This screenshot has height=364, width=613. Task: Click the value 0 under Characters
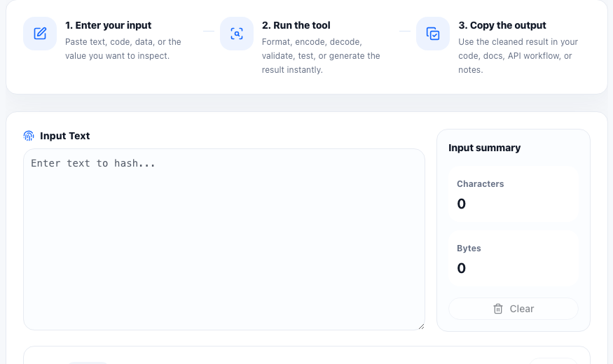[461, 204]
